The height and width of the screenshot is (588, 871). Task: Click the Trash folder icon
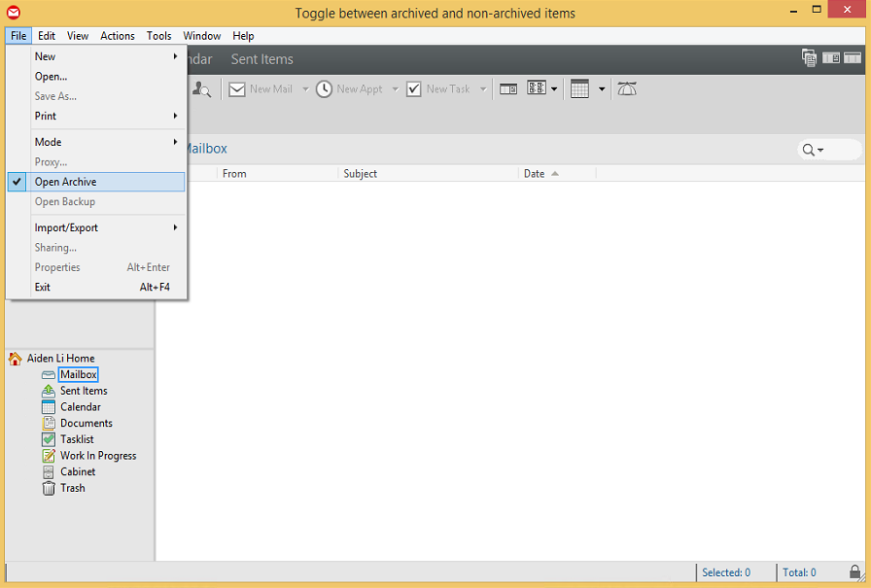pyautogui.click(x=49, y=488)
